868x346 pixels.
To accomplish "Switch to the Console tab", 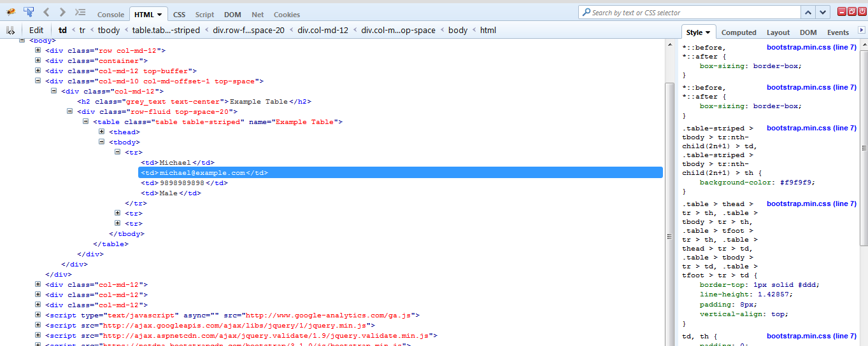I will [x=111, y=15].
